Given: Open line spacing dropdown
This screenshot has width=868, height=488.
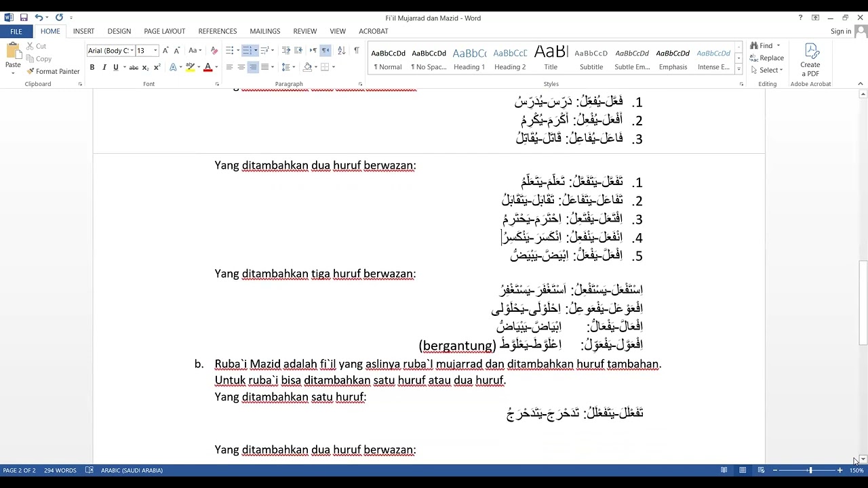Looking at the screenshot, I should pos(288,67).
